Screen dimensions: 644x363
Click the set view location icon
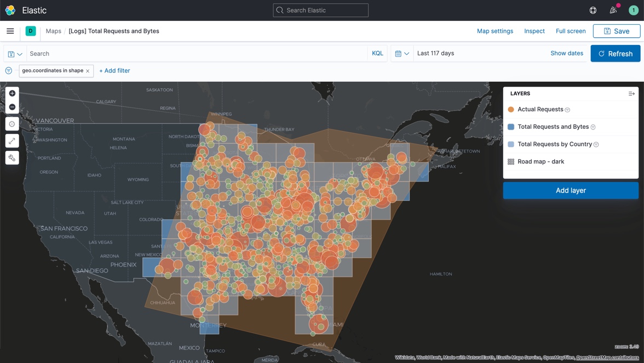[12, 123]
